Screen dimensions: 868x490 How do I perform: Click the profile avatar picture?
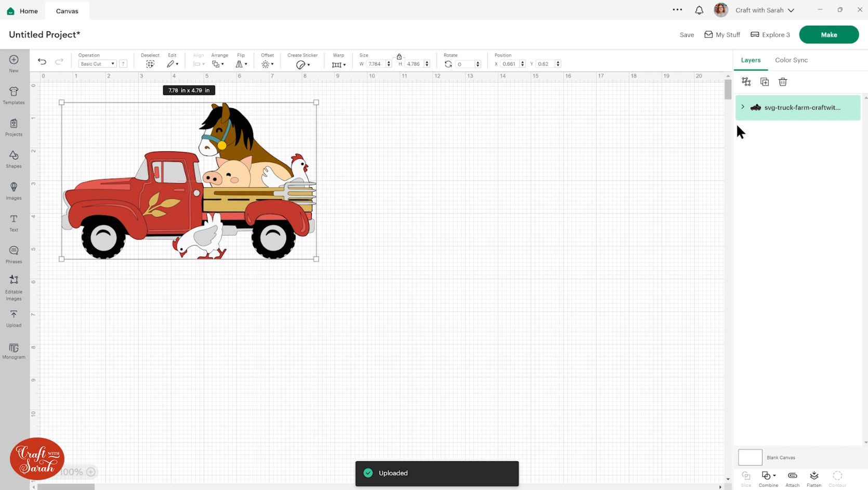pos(721,10)
